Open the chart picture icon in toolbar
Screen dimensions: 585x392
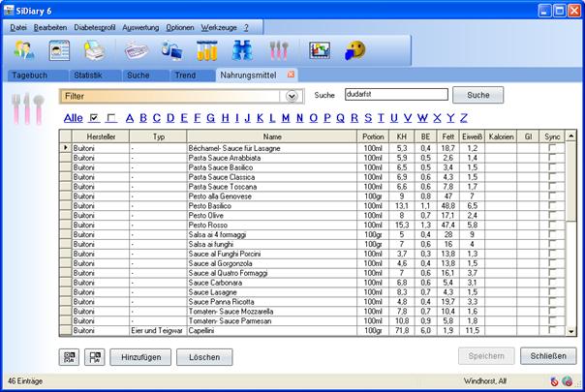tap(320, 49)
